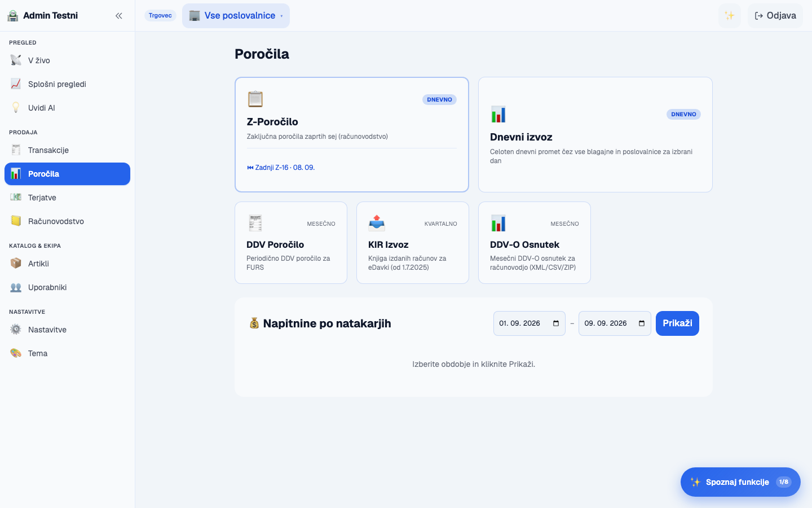
Task: Click the palette icon next to Tema
Action: coord(16,353)
